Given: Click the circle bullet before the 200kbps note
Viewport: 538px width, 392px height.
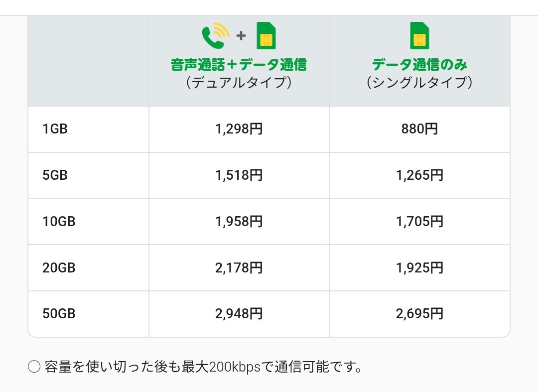Looking at the screenshot, I should click(x=34, y=367).
